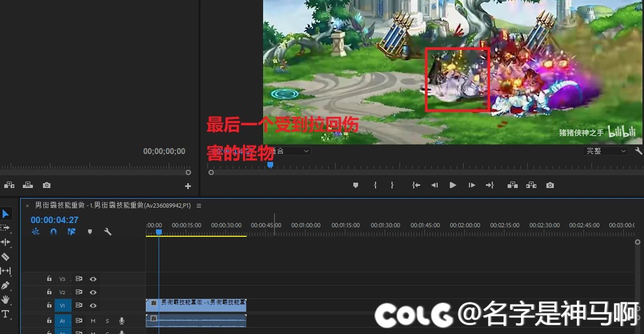Open Source Monitor button editor plus
The height and width of the screenshot is (334, 644).
point(188,186)
